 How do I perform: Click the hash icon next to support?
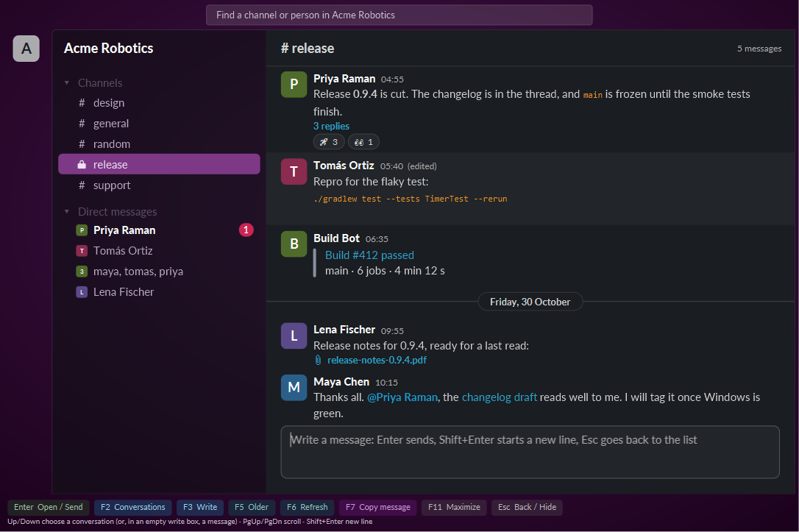point(82,185)
